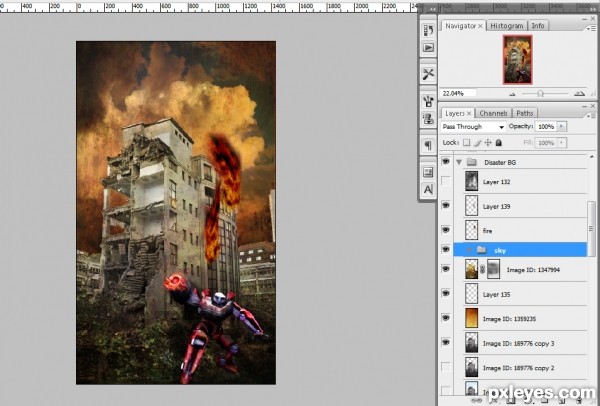The height and width of the screenshot is (406, 600).
Task: Switch to the Info tab
Action: pos(538,26)
